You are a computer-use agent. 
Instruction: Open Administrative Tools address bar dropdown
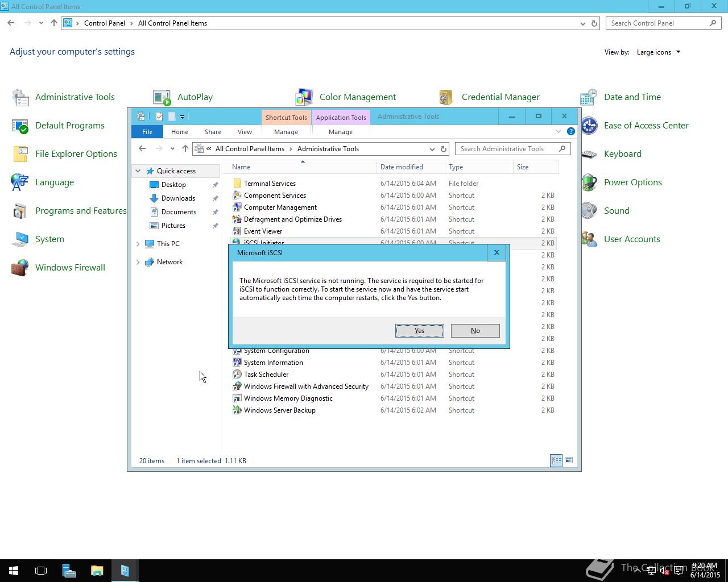pos(432,149)
